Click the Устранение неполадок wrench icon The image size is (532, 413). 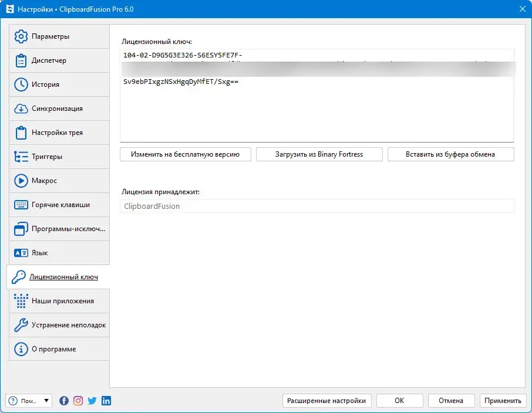[21, 325]
